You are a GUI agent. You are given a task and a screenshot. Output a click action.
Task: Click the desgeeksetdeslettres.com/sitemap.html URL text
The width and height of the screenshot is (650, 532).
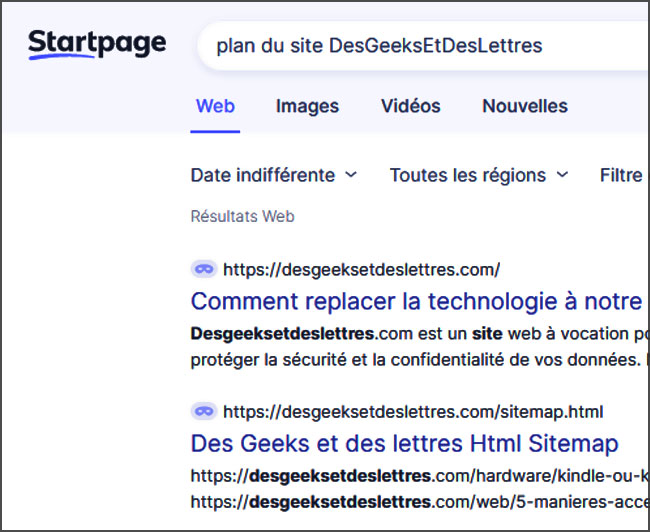pyautogui.click(x=413, y=412)
